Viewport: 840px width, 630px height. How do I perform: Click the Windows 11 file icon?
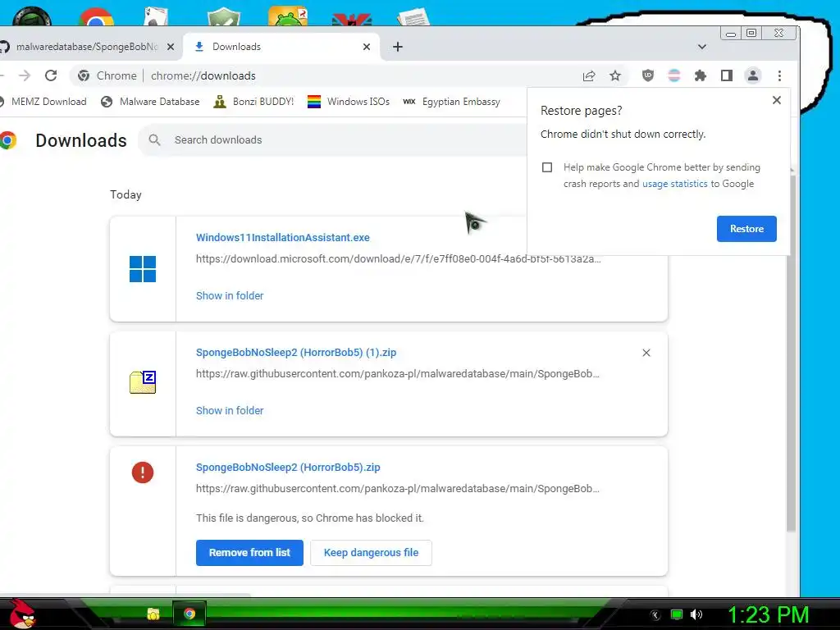(143, 269)
